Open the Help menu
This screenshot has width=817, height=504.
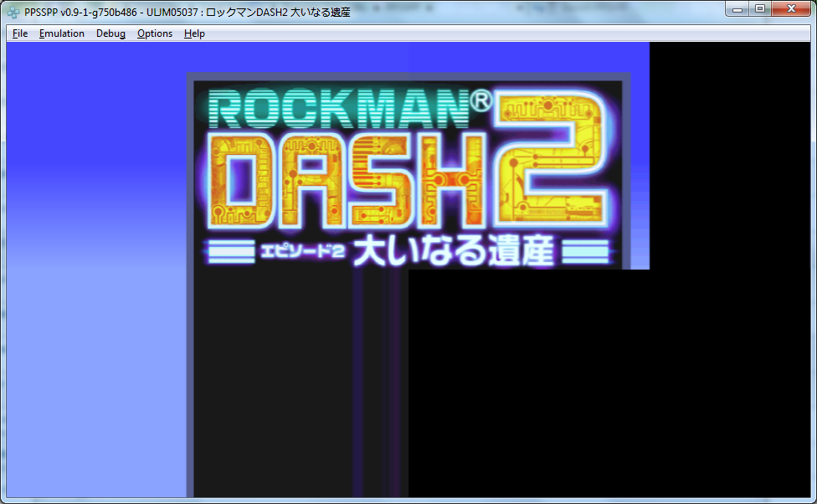pos(194,33)
